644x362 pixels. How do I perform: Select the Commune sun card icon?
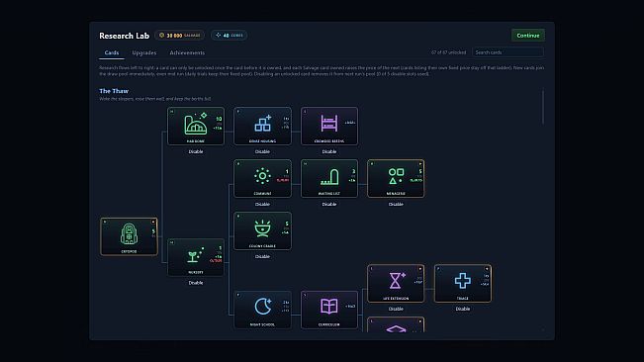pos(262,176)
